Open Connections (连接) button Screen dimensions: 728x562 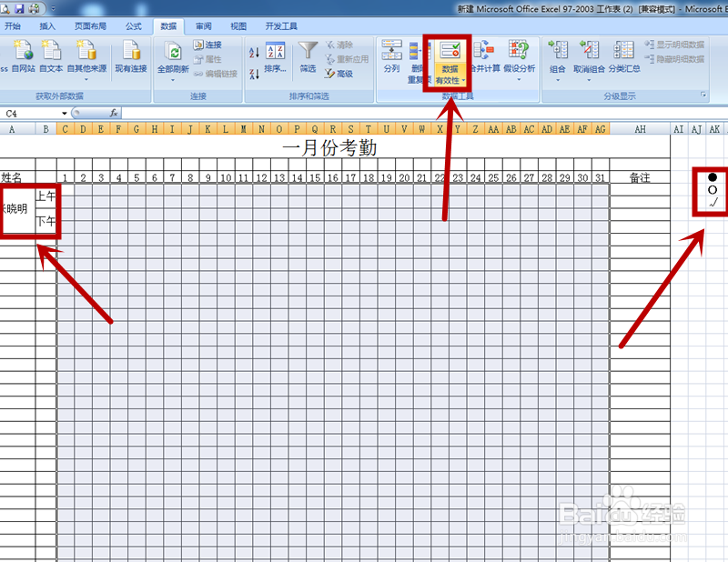point(207,45)
